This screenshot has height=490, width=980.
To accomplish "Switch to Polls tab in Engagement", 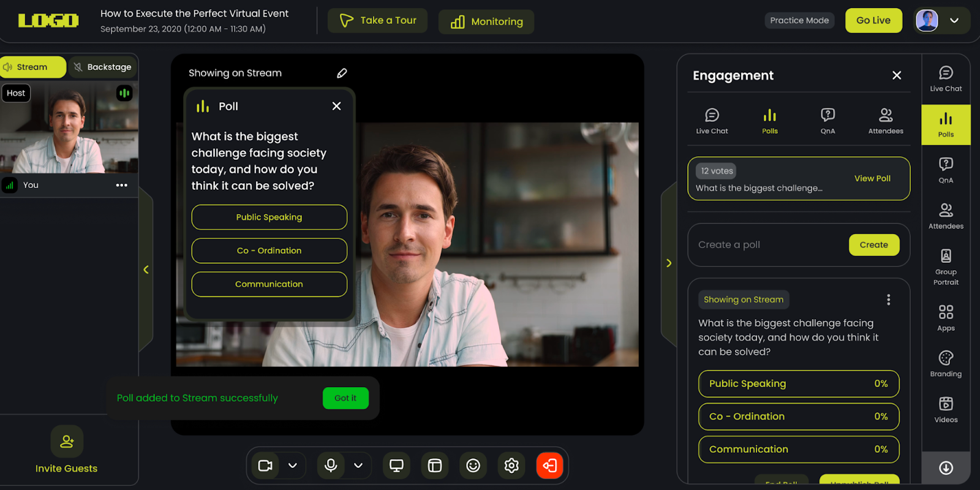I will [x=770, y=121].
